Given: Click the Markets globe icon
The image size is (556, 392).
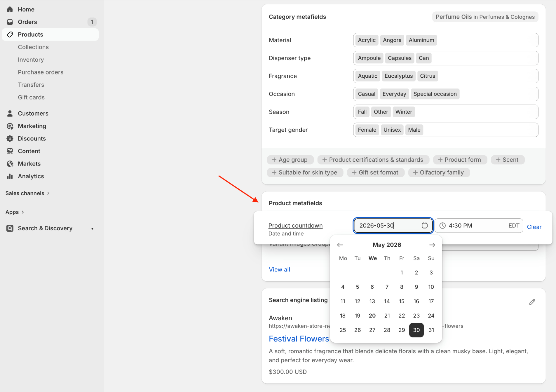Looking at the screenshot, I should (10, 163).
